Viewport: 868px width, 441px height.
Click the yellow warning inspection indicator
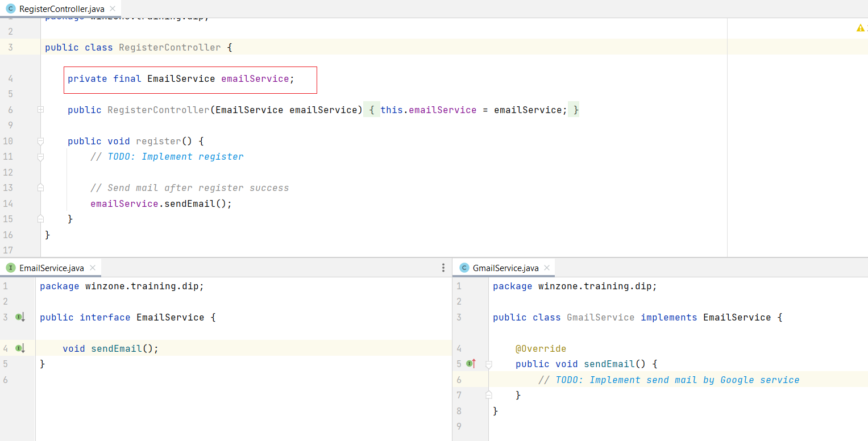[861, 28]
